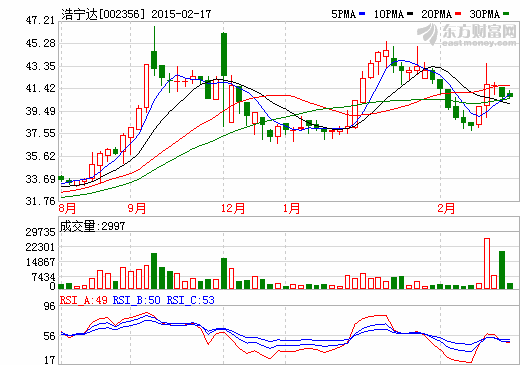The width and height of the screenshot is (520, 365).
Task: Click the date 2015-02-17 in the chart title
Action: (x=181, y=14)
